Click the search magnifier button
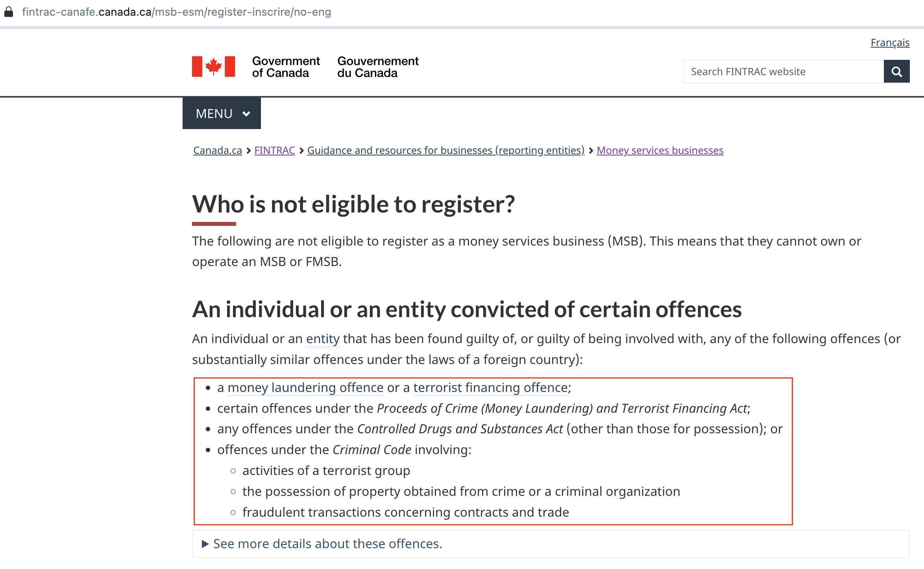 coord(896,72)
